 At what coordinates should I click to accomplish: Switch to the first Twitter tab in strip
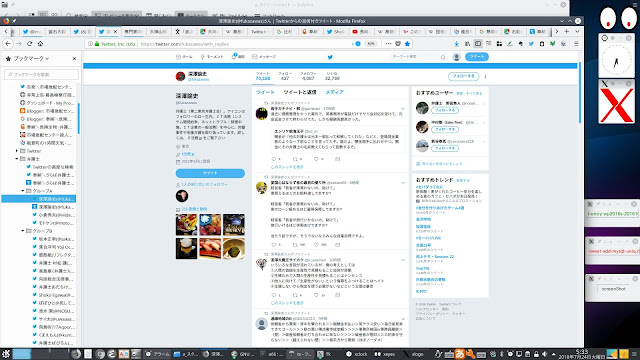pos(32,31)
